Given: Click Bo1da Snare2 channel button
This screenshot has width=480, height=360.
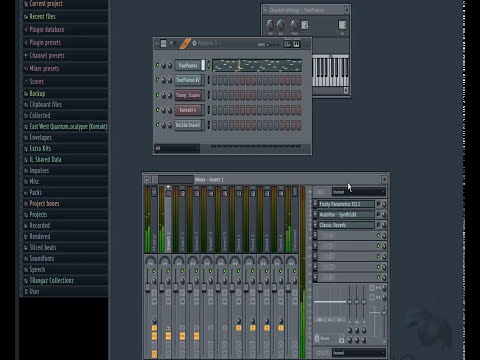Looking at the screenshot, I should coord(188,125).
